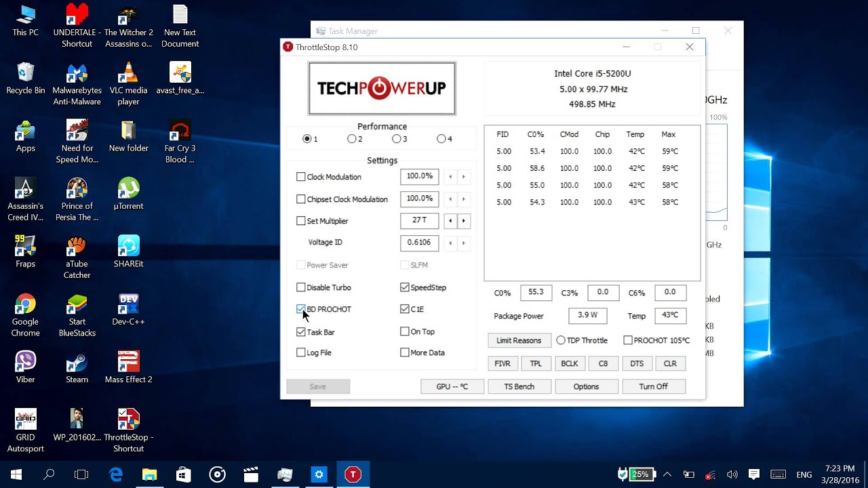
Task: Click ThrottleStop icon in taskbar
Action: (353, 474)
